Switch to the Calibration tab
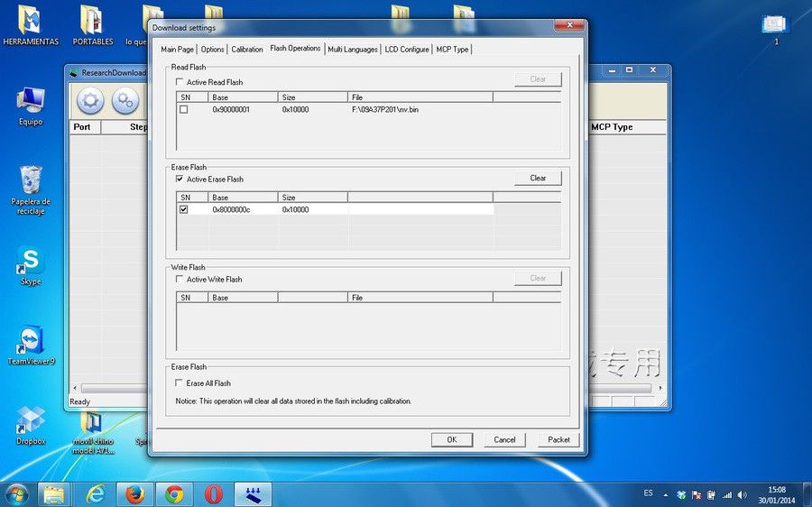Image resolution: width=812 pixels, height=507 pixels. click(247, 50)
